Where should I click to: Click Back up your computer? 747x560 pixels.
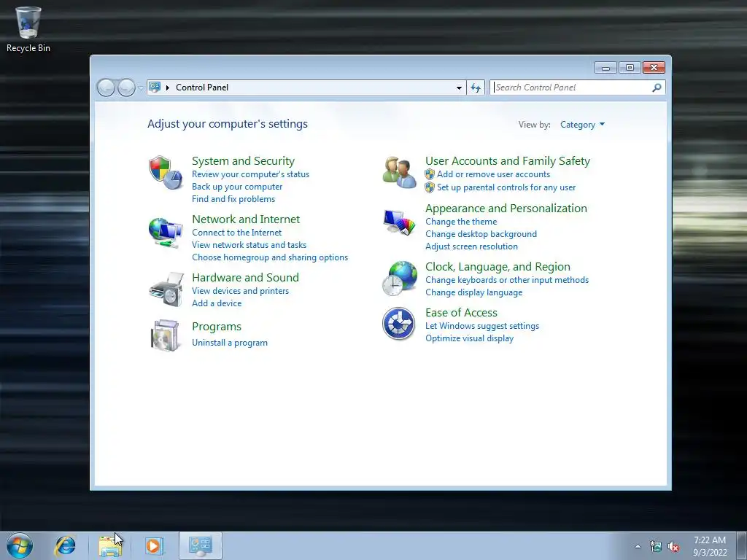pyautogui.click(x=237, y=187)
